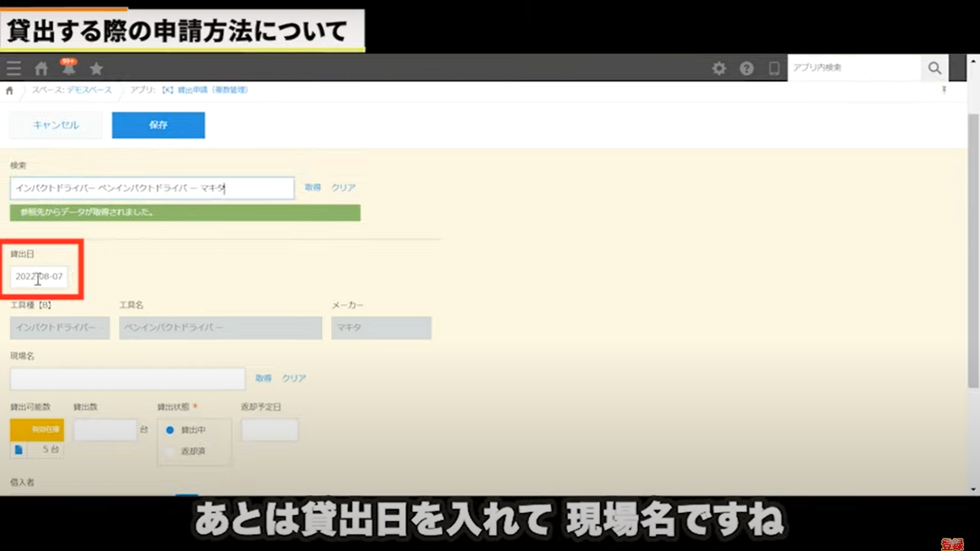
Task: Open help using the question mark icon
Action: pos(746,68)
